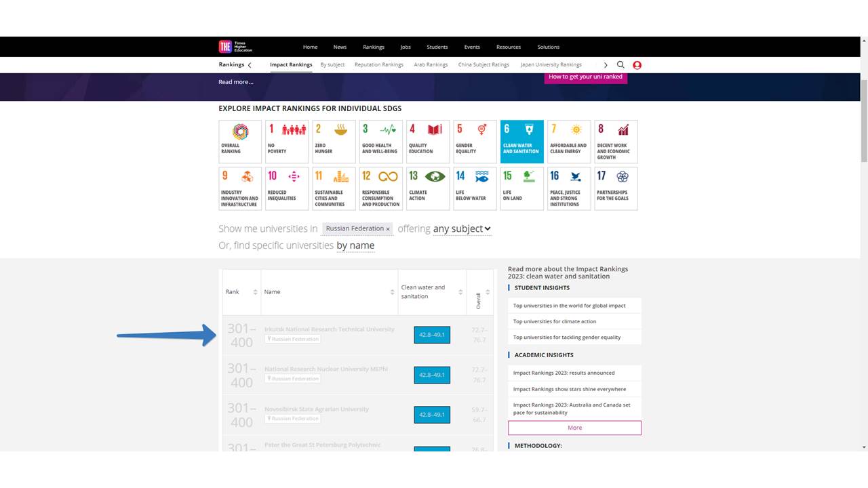Click the Times Higher Education logo
868x488 pixels.
click(235, 47)
